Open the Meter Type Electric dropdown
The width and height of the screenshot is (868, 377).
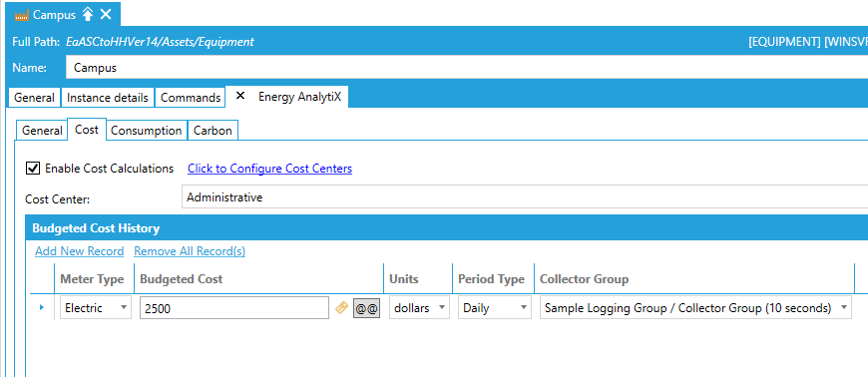(96, 308)
